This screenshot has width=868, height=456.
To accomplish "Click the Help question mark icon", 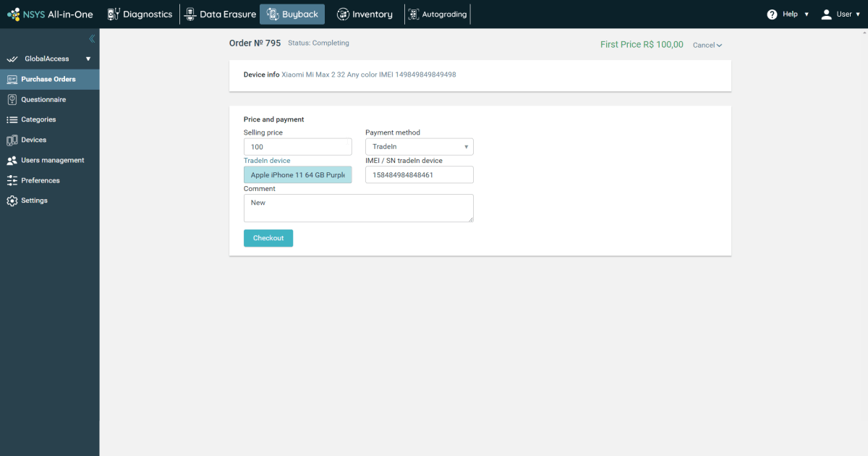I will pos(772,14).
